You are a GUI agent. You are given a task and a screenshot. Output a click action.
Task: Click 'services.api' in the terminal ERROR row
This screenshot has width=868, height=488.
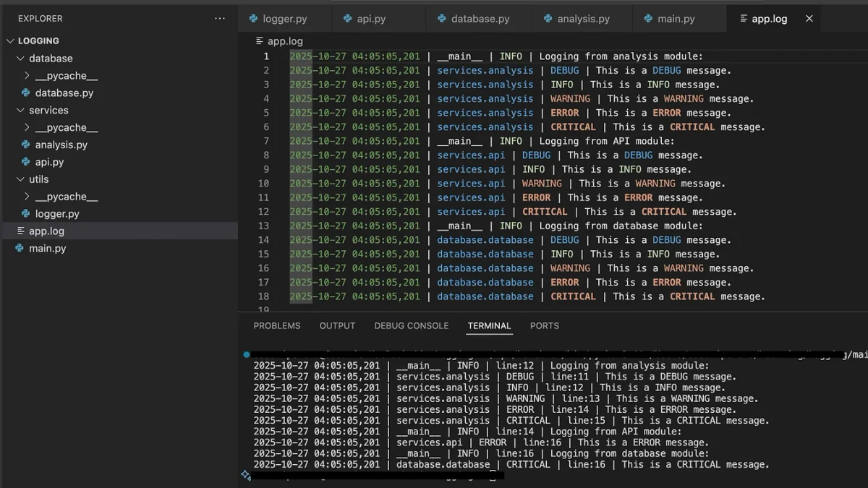click(x=430, y=442)
